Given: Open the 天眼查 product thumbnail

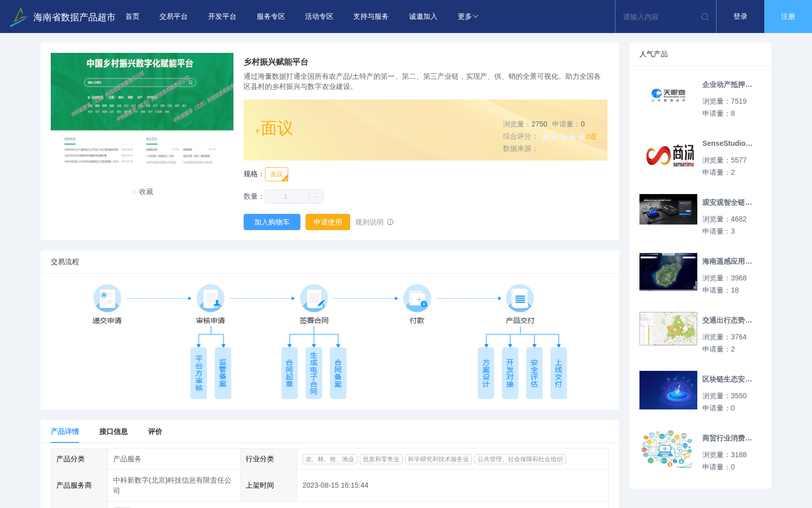Looking at the screenshot, I should click(668, 96).
